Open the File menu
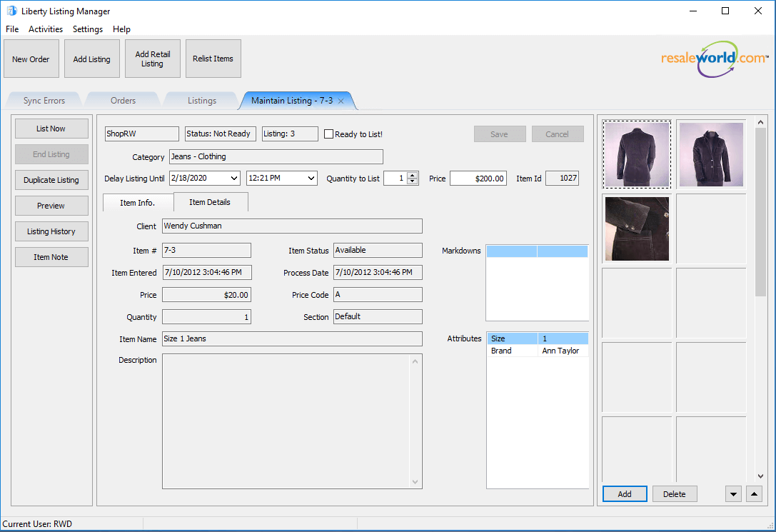Image resolution: width=776 pixels, height=532 pixels. coord(12,29)
